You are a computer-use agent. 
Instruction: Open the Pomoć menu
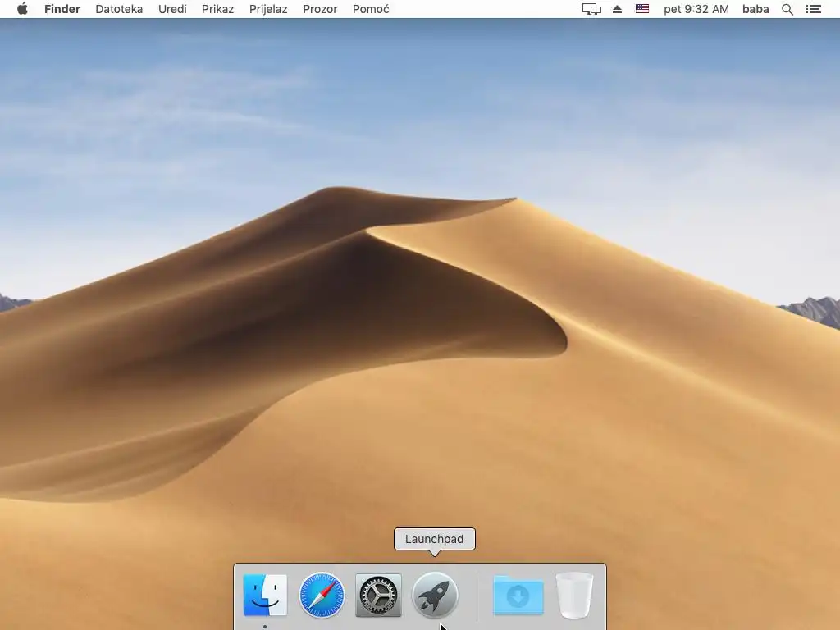(x=371, y=9)
